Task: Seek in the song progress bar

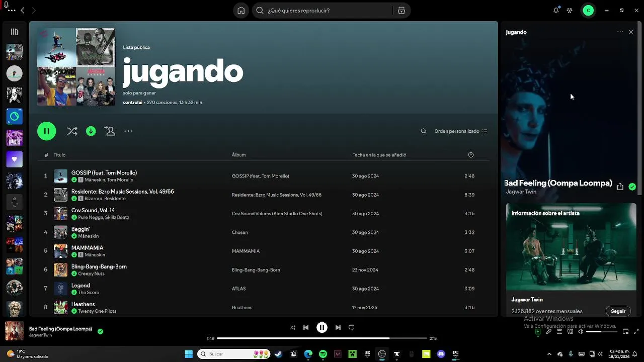Action: (x=321, y=338)
